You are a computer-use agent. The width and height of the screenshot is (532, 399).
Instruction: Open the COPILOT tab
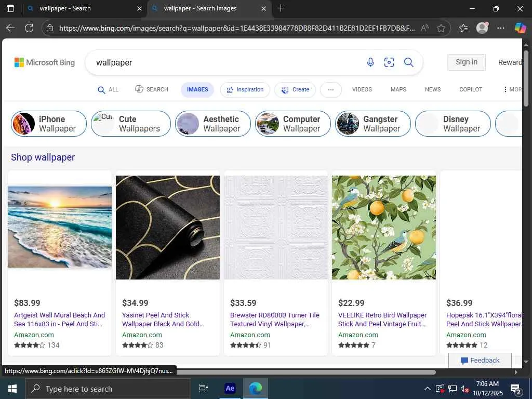471,89
